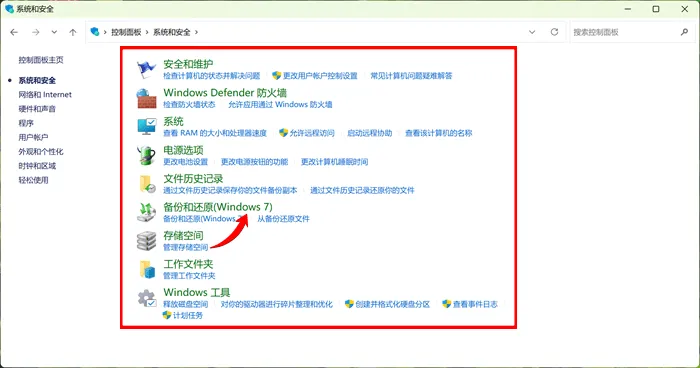Click the Power Options battery icon
This screenshot has height=368, width=700.
tap(146, 155)
